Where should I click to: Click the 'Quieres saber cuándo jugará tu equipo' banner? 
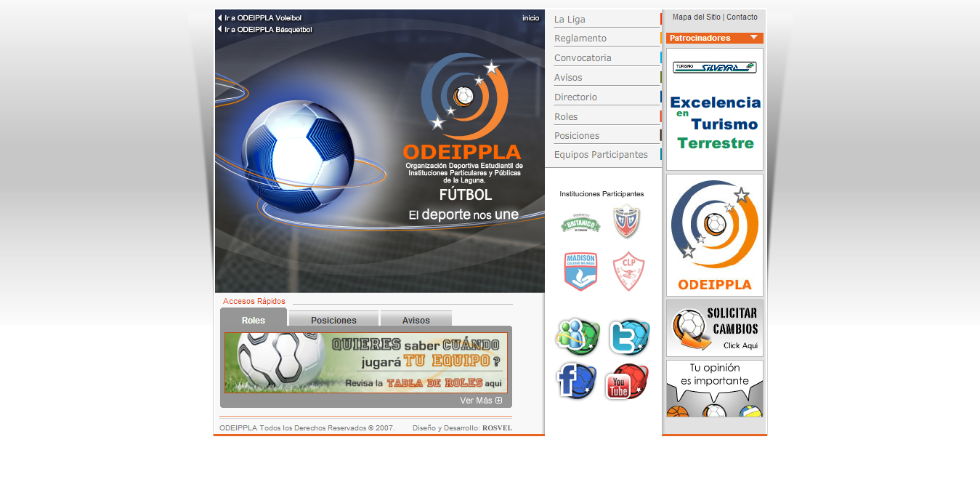click(x=365, y=363)
